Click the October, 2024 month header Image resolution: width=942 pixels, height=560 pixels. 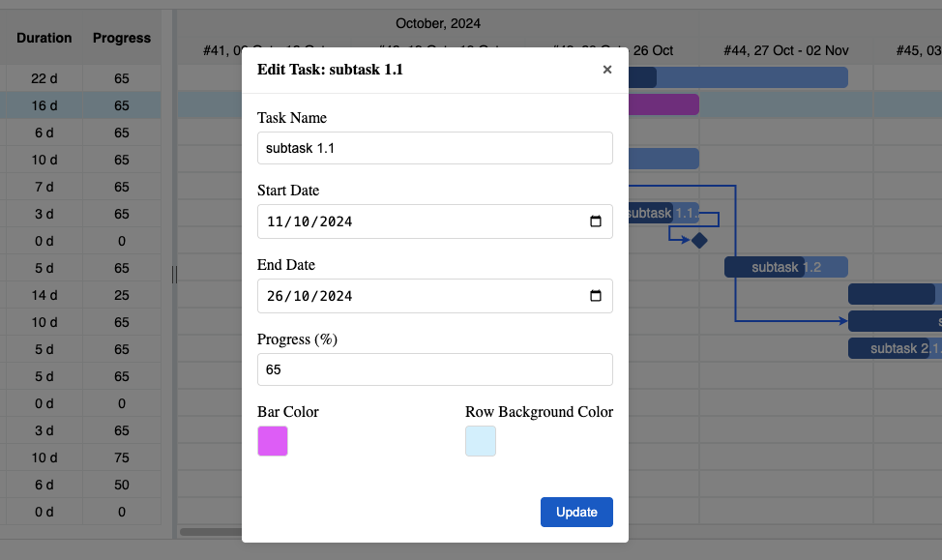point(438,23)
